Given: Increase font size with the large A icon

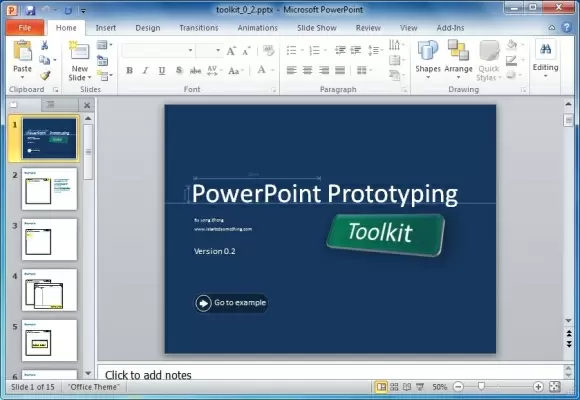Looking at the screenshot, I should coord(231,51).
